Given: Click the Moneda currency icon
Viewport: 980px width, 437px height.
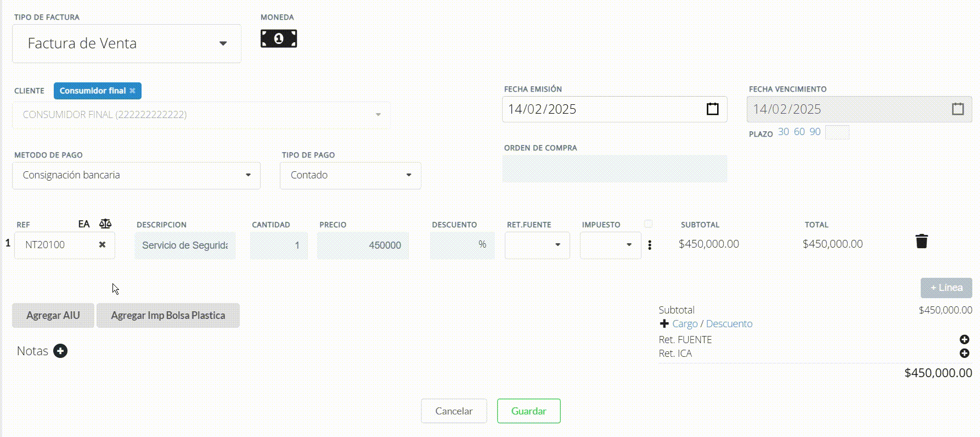Looking at the screenshot, I should click(x=279, y=38).
